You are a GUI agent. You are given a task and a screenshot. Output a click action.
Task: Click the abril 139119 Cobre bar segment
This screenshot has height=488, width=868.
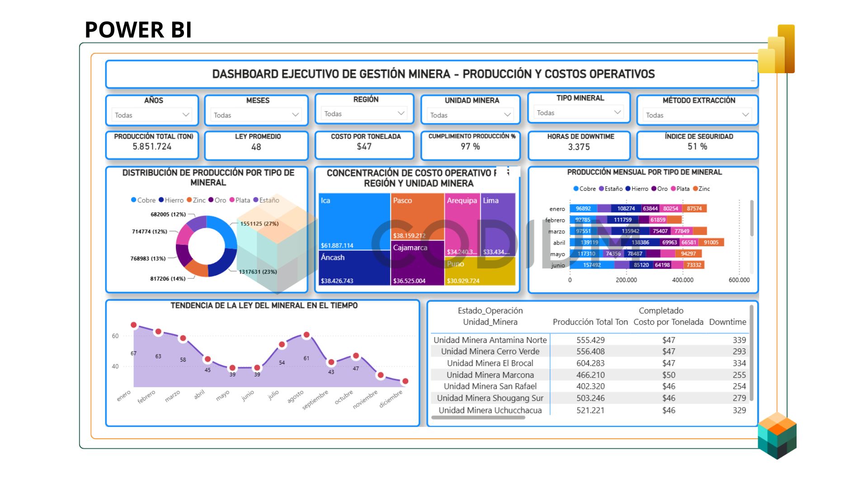coord(589,242)
